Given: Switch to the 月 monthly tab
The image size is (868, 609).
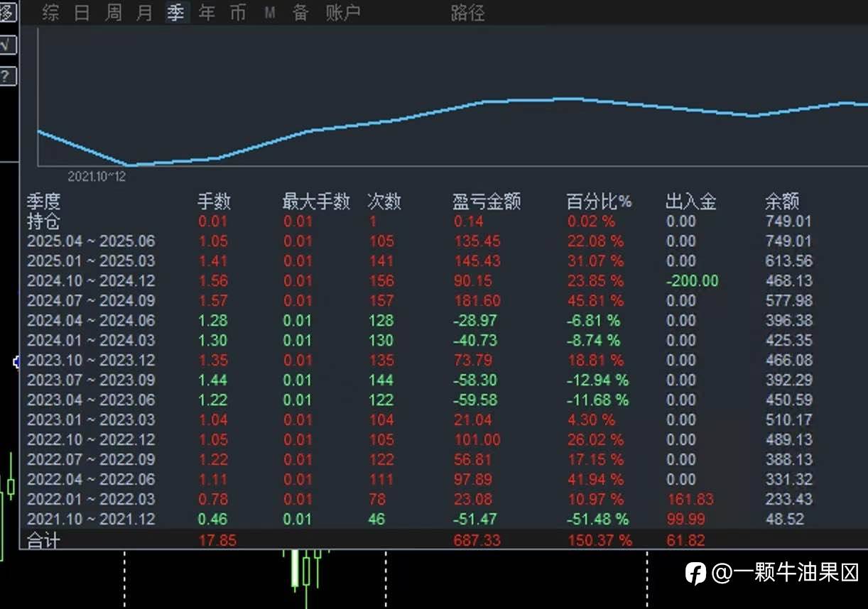Looking at the screenshot, I should pos(144,13).
